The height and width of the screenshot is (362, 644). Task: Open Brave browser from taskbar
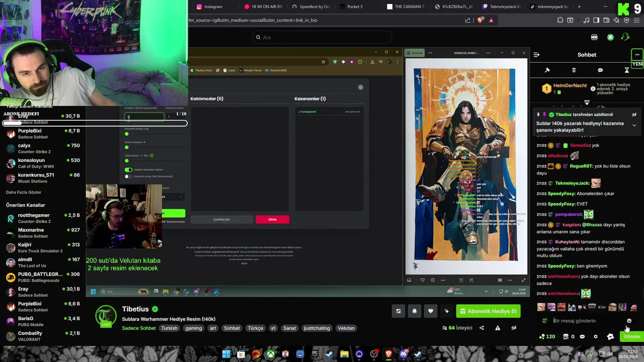click(x=388, y=354)
